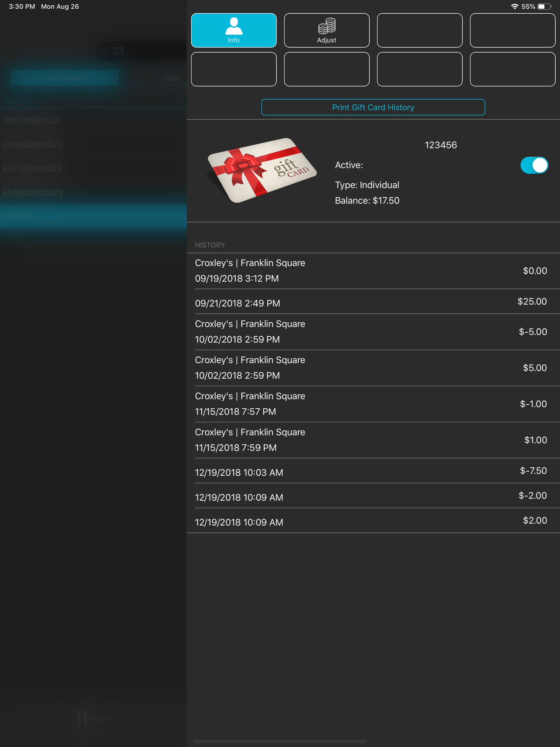Screen dimensions: 560x747
Task: Open Orders fork and knife icon
Action: tap(82, 718)
